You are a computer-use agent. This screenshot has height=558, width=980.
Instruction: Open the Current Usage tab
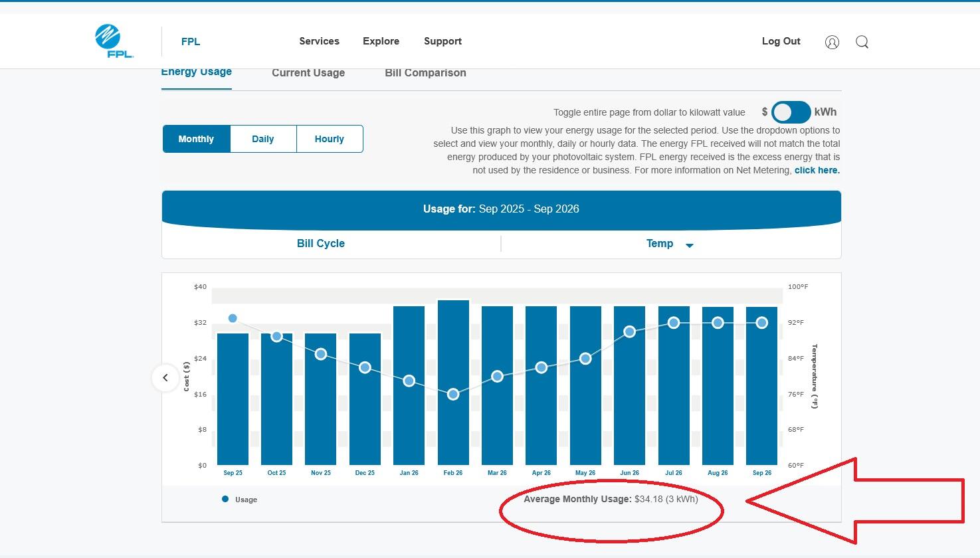tap(308, 73)
